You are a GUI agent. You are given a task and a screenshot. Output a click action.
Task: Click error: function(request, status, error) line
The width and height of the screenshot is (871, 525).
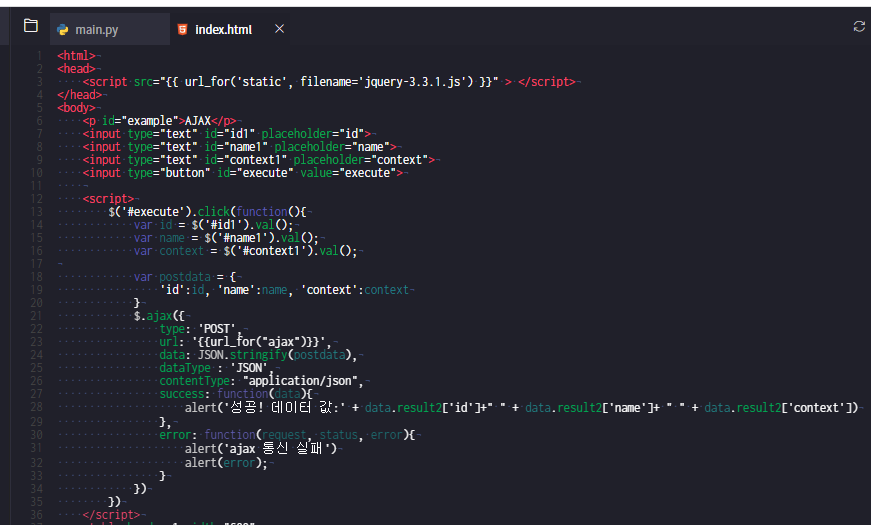pyautogui.click(x=287, y=435)
